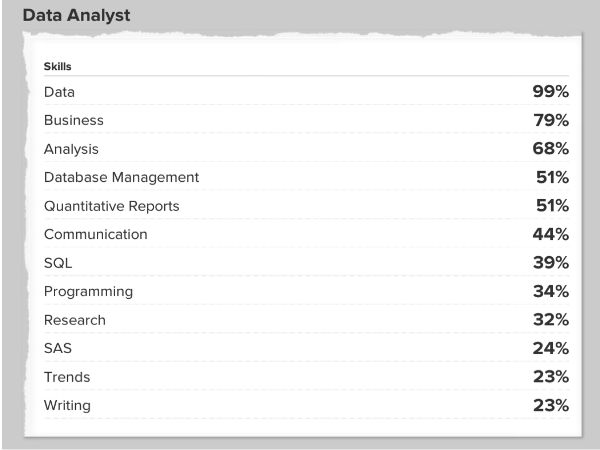Image resolution: width=600 pixels, height=450 pixels.
Task: Click the 68% Analysis percentage
Action: click(550, 149)
